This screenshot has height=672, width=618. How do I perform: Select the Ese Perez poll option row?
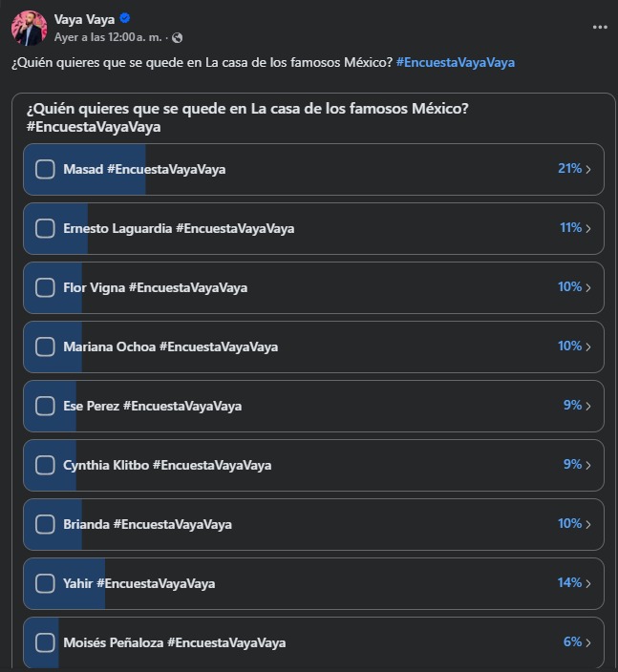313,406
